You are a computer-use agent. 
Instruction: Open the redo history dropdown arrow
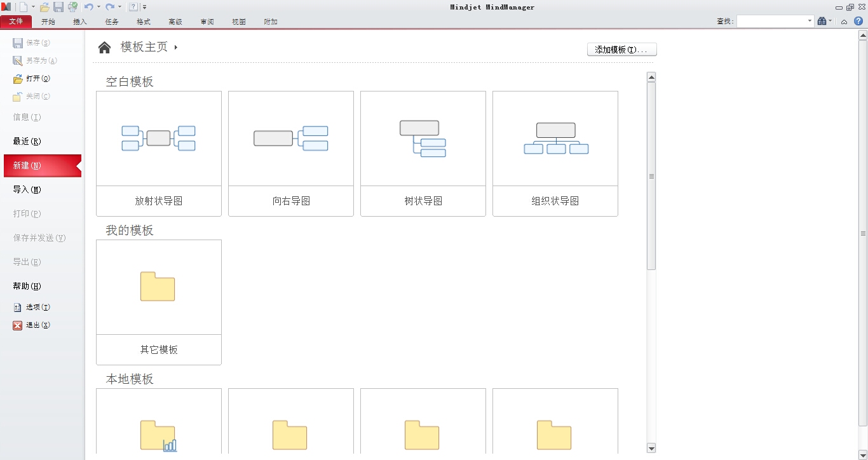(x=119, y=7)
